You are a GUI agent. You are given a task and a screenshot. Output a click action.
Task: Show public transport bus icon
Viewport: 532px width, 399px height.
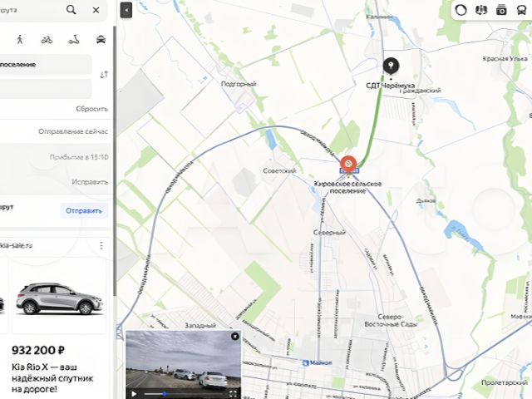click(521, 11)
